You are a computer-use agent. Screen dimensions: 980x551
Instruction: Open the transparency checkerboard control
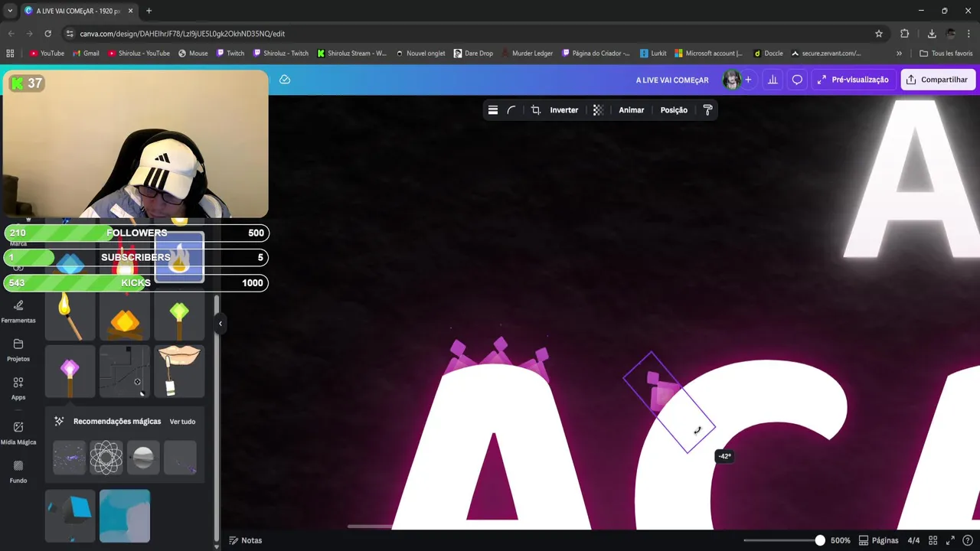tap(598, 110)
